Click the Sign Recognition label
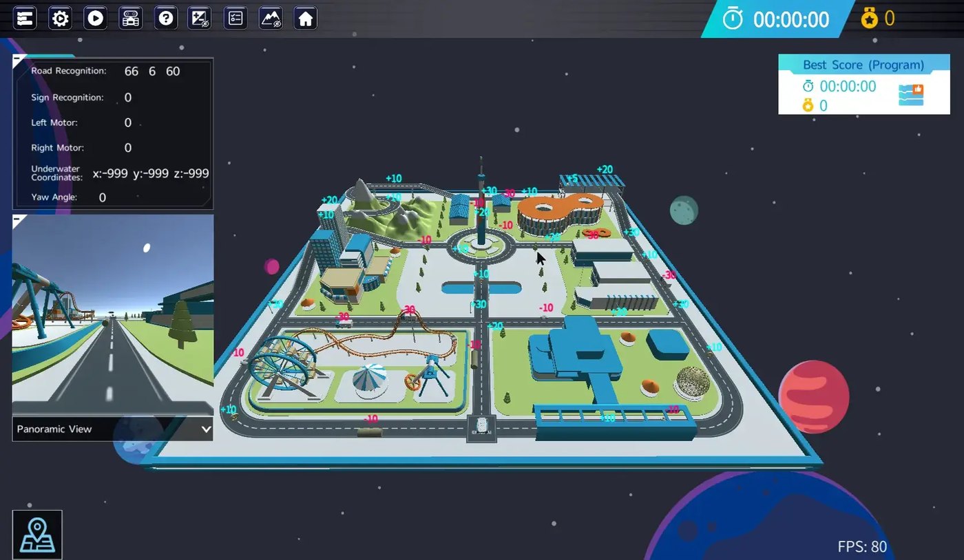Screen dimensions: 964x560 (x=67, y=98)
